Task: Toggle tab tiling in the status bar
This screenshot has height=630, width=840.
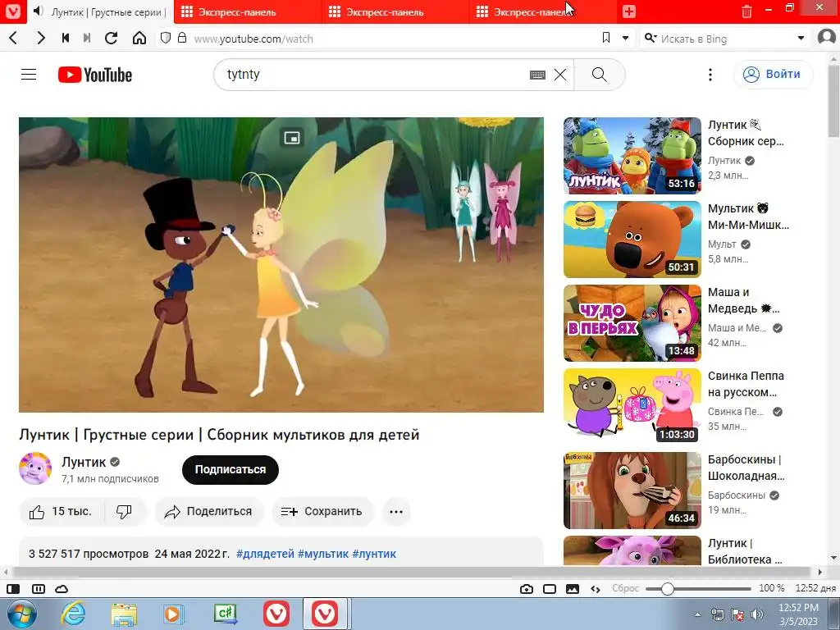Action: (x=39, y=589)
